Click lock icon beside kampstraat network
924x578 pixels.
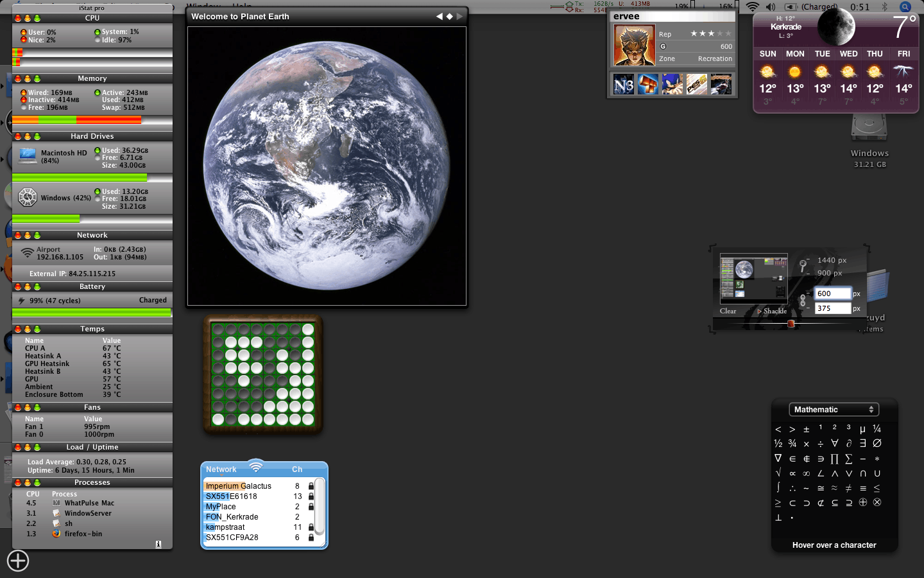[311, 527]
